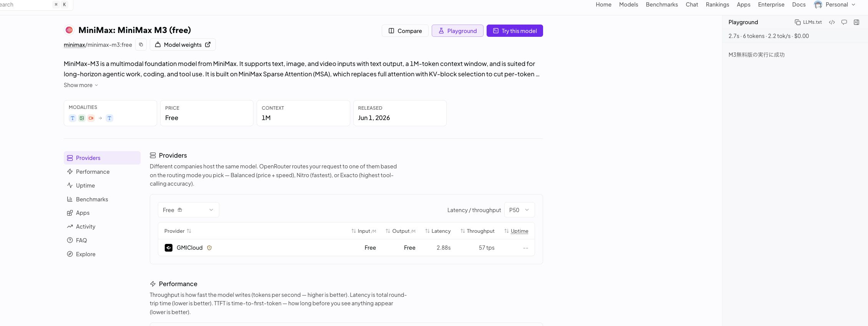Screen dimensions: 868x326
Task: Click the "MiniMax: MiniMax M3 (free)" heading
Action: click(134, 30)
